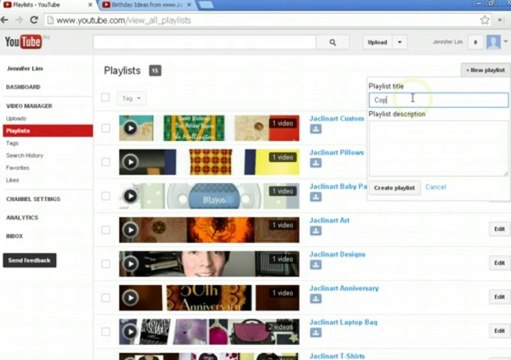Image resolution: width=511 pixels, height=360 pixels.
Task: Bookmark page with star icon
Action: click(x=485, y=20)
